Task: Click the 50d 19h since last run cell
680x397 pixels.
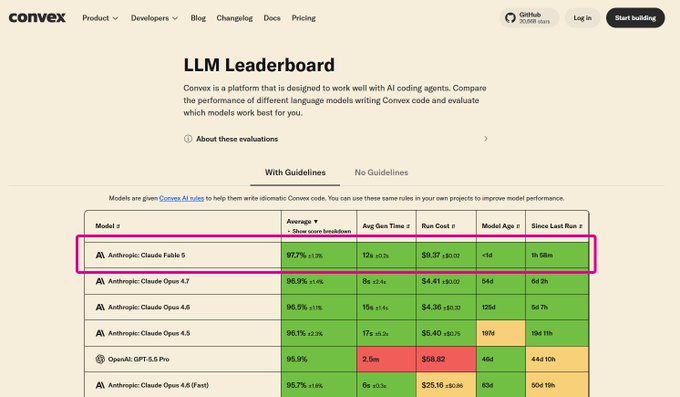Action: 557,385
